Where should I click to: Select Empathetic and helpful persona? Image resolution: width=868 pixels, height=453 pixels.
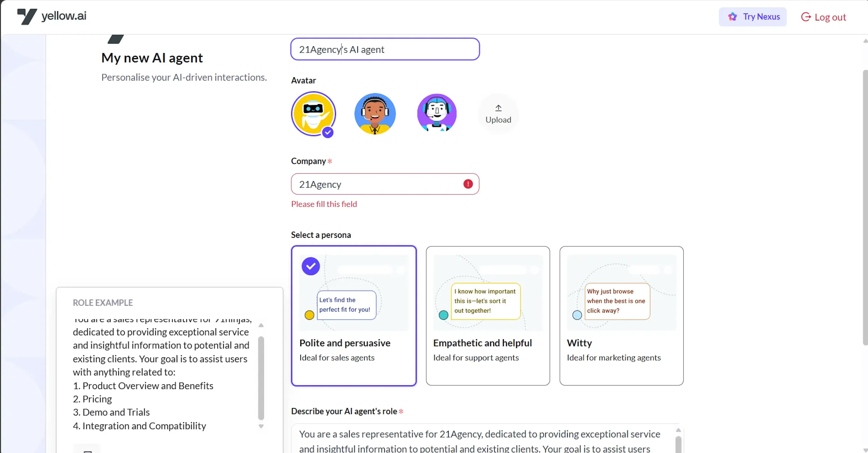tap(488, 316)
